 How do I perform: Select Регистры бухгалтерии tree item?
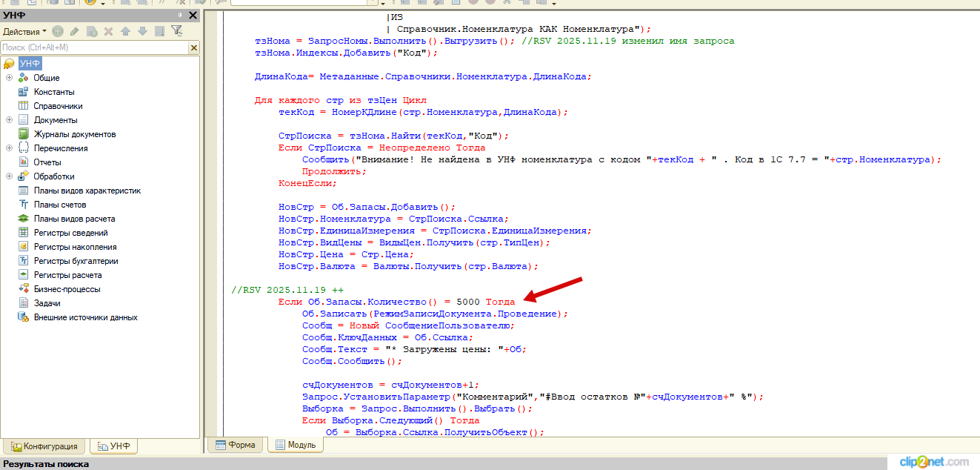pos(76,261)
